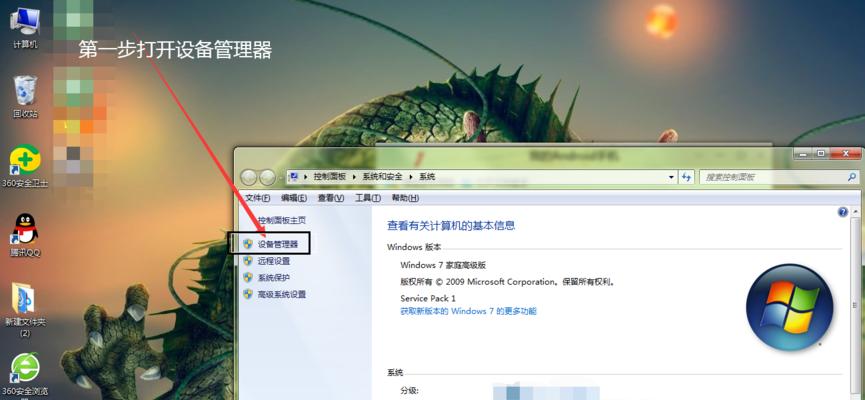The image size is (865, 400).
Task: Launch 腾讯QQ penguin icon
Action: (x=25, y=236)
